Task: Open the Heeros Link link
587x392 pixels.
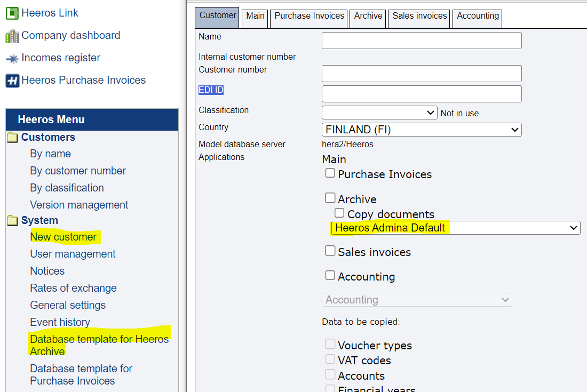Action: pyautogui.click(x=50, y=13)
